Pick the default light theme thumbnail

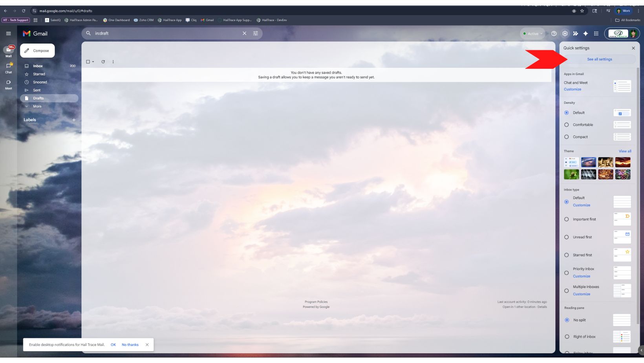click(x=571, y=162)
